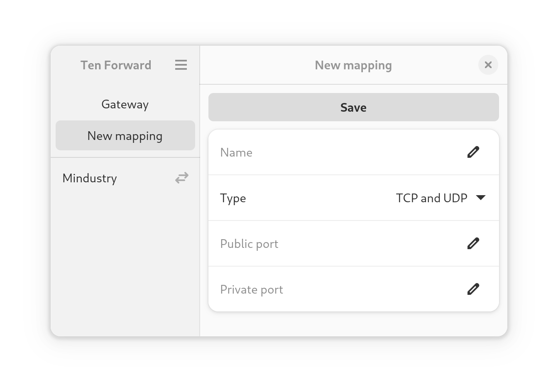Close the New mapping pane
This screenshot has height=392, width=558.
point(488,65)
